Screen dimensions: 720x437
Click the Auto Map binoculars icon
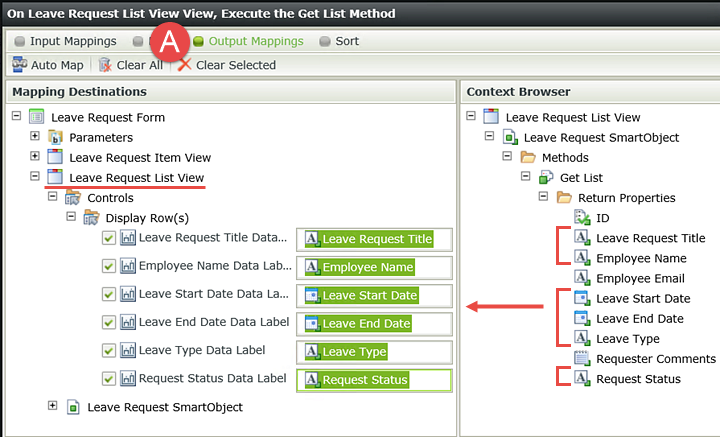(x=20, y=65)
